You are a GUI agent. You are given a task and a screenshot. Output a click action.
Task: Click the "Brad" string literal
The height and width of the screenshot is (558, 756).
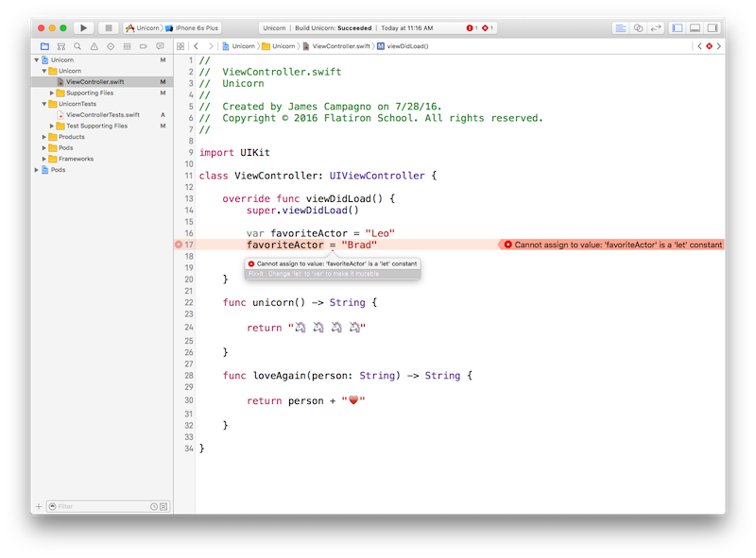[359, 245]
